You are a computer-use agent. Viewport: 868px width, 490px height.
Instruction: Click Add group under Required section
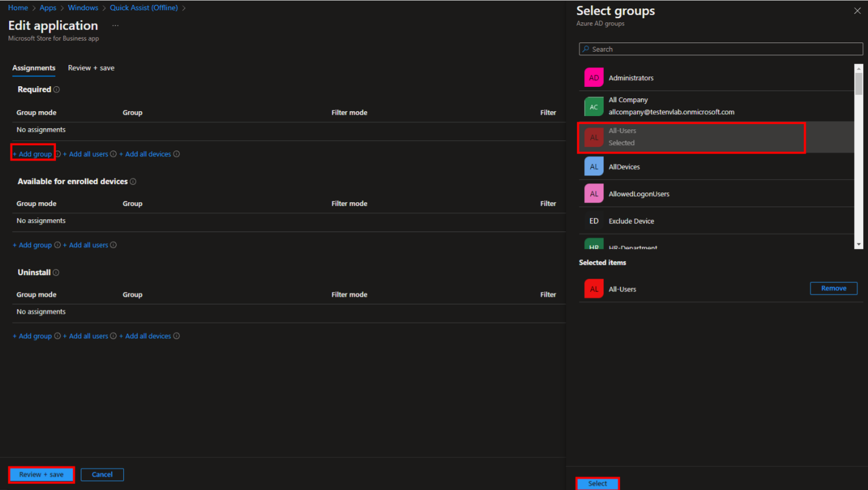tap(34, 154)
